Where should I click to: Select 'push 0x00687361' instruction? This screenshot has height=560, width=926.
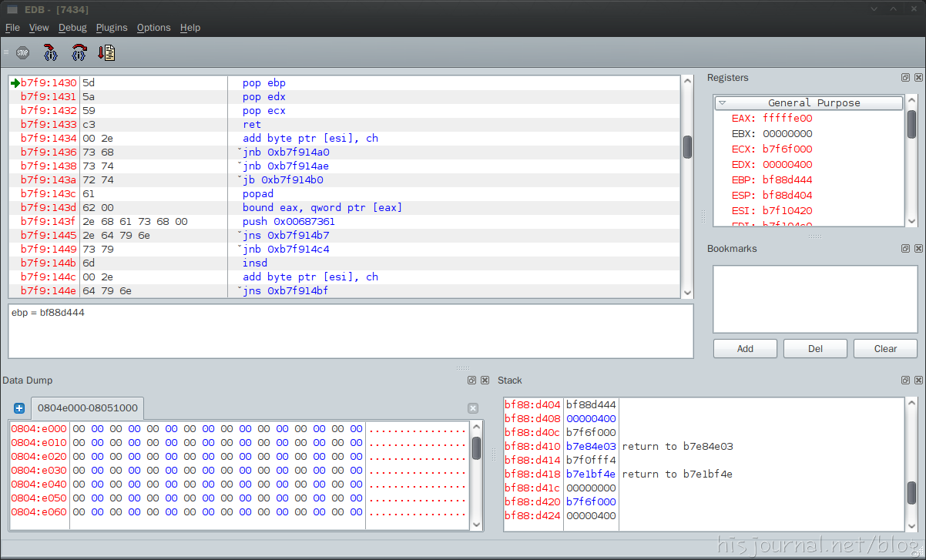[x=288, y=222]
